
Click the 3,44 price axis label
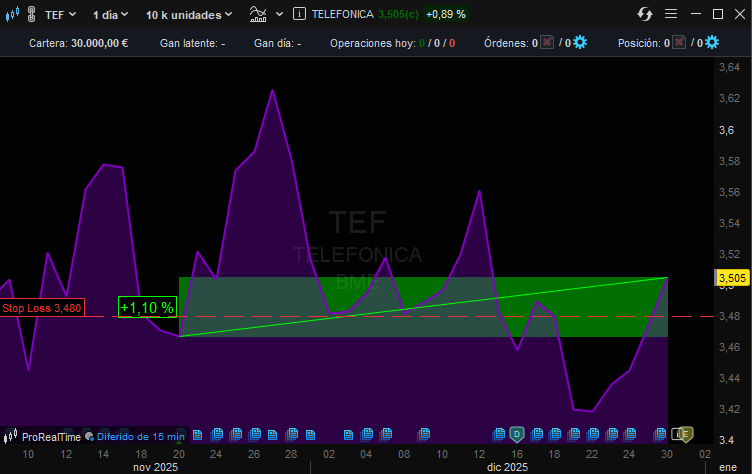click(729, 378)
